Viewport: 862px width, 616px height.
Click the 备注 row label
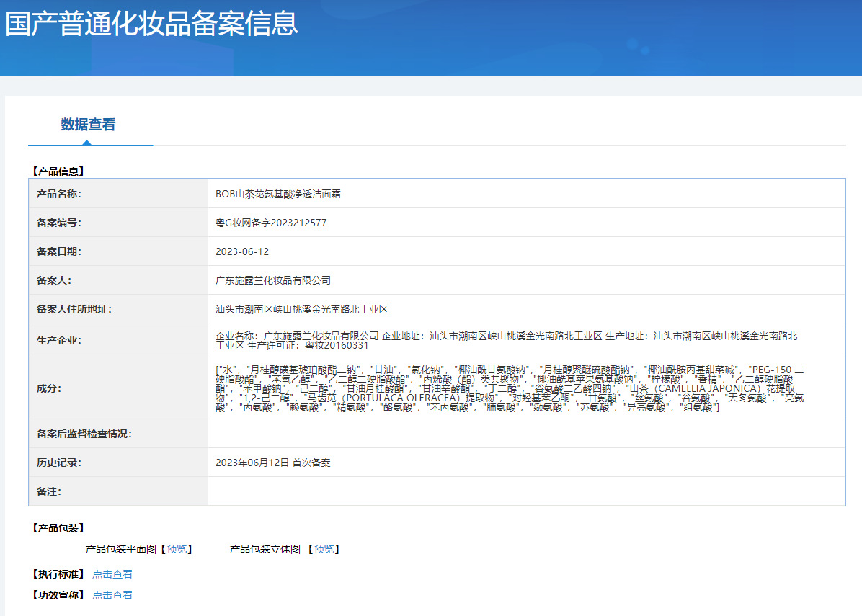[x=49, y=491]
